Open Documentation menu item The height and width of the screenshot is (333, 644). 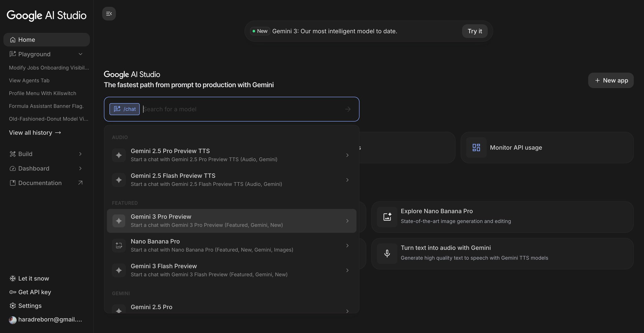pos(47,183)
